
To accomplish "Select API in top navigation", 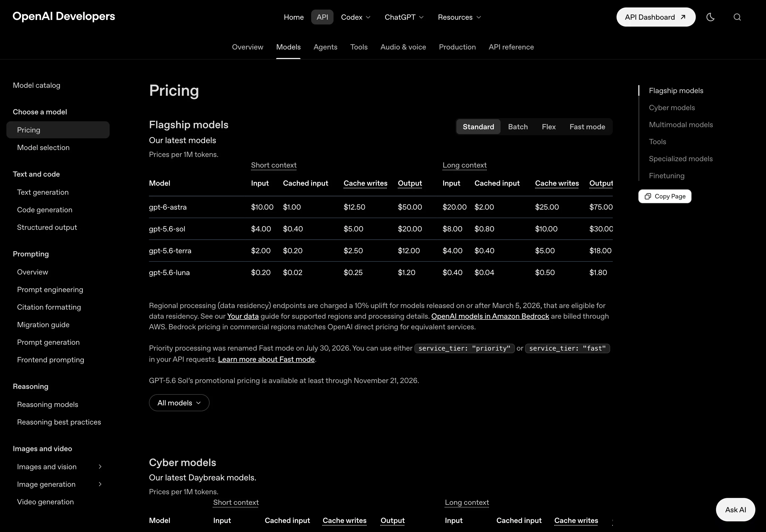I will (x=322, y=17).
